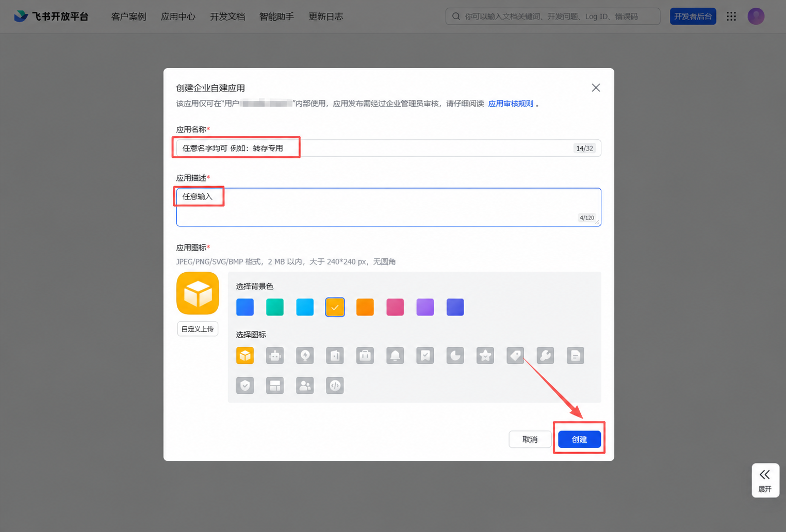Select the door-shaped app icon
This screenshot has width=786, height=532.
point(335,356)
